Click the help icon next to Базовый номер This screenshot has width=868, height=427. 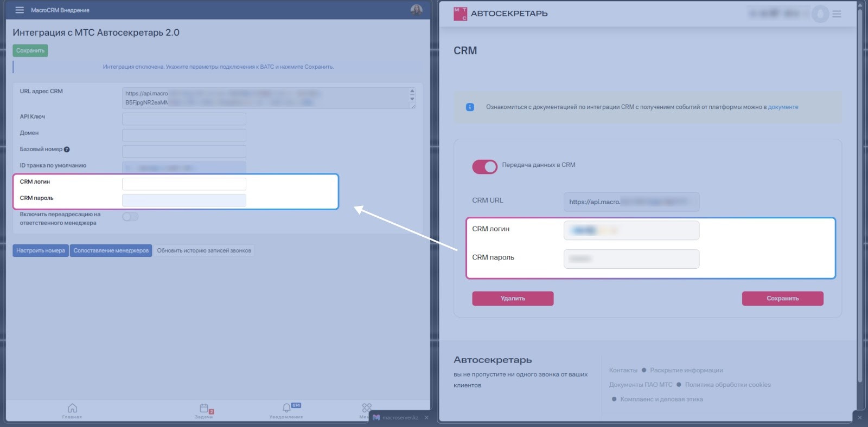[x=67, y=150]
